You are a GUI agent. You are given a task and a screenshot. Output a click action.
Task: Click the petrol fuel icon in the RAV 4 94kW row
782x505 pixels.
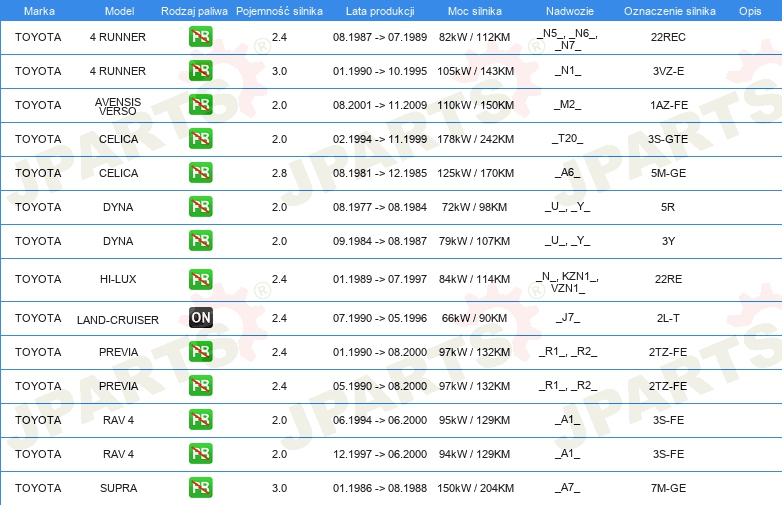200,453
